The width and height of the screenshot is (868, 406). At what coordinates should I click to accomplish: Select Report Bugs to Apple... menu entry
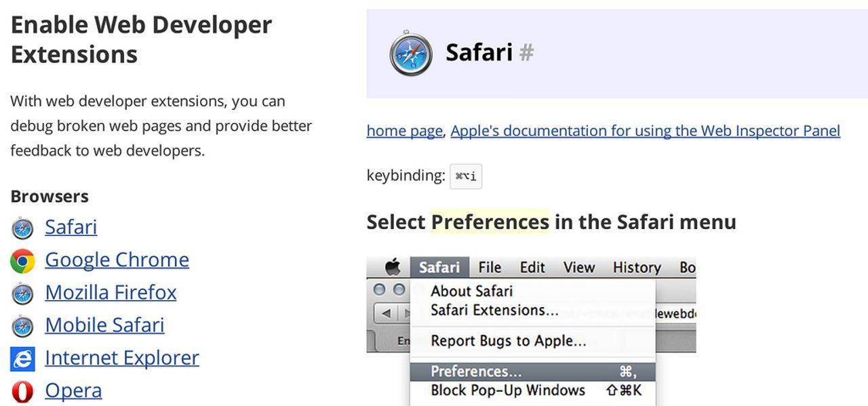click(508, 340)
